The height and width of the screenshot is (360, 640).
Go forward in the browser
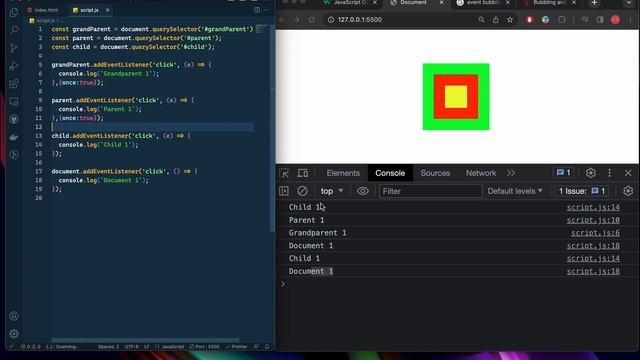tap(297, 20)
